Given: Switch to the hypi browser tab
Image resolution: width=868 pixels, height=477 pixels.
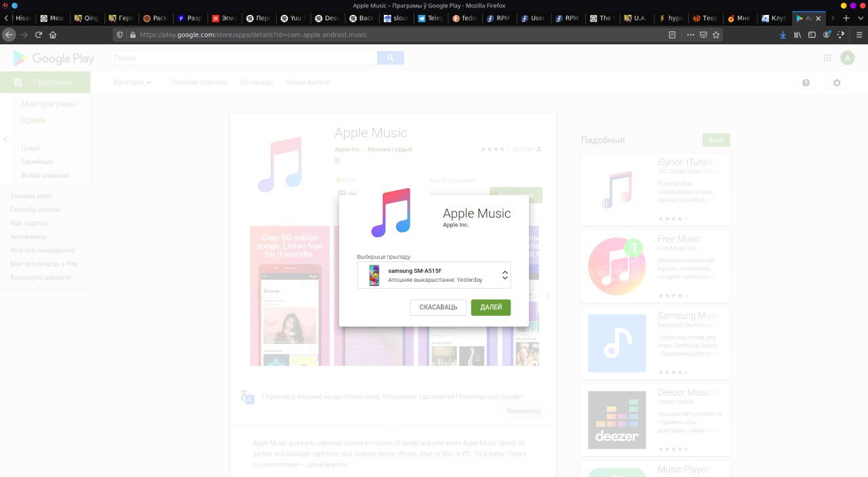Looking at the screenshot, I should [x=671, y=18].
